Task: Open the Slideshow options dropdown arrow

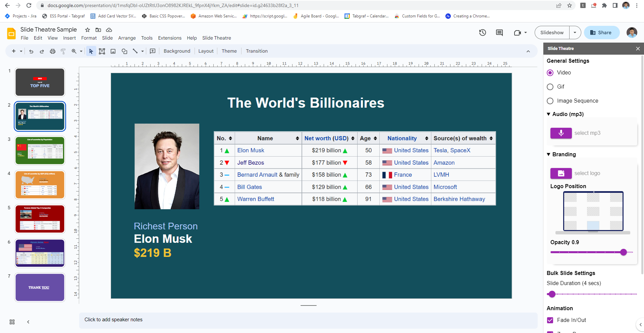Action: 575,33
